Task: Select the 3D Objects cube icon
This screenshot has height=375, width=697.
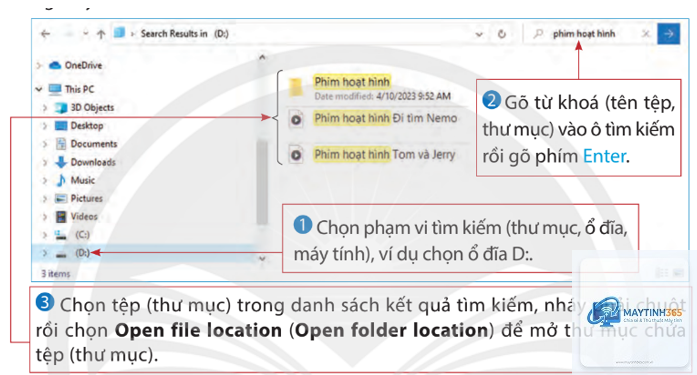Action: pos(60,108)
